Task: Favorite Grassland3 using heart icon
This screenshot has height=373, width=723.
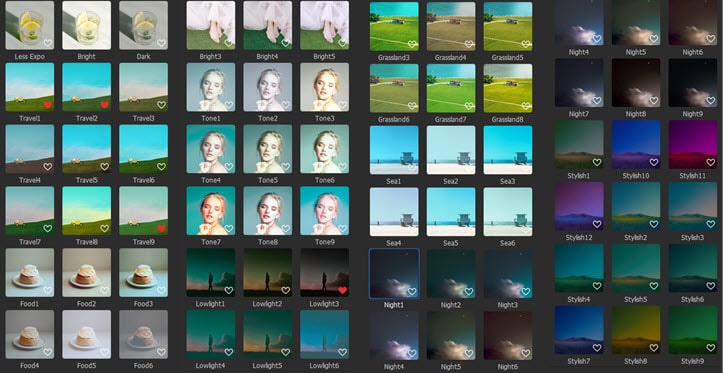Action: 412,44
